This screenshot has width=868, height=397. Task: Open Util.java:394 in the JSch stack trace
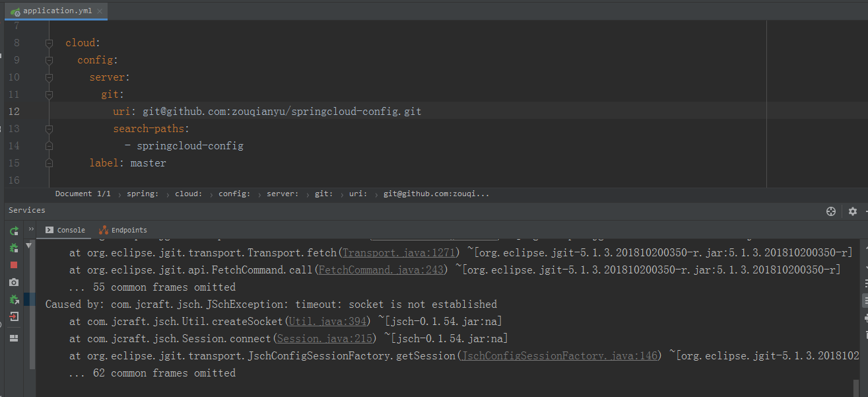click(327, 320)
